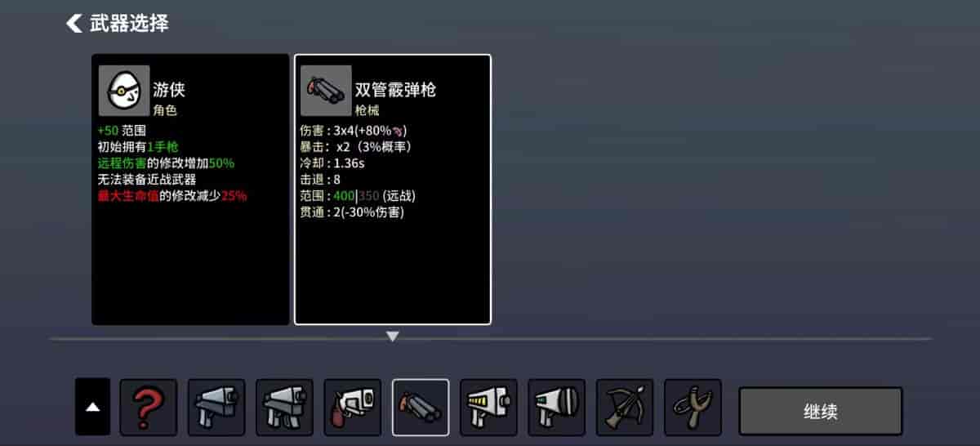Tap the 武器选择 title text
The image size is (980, 446).
point(129,23)
